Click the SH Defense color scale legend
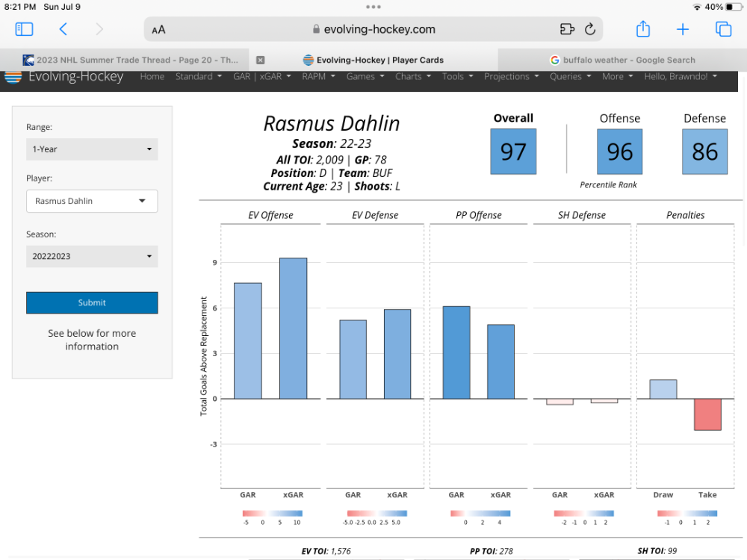 point(583,514)
